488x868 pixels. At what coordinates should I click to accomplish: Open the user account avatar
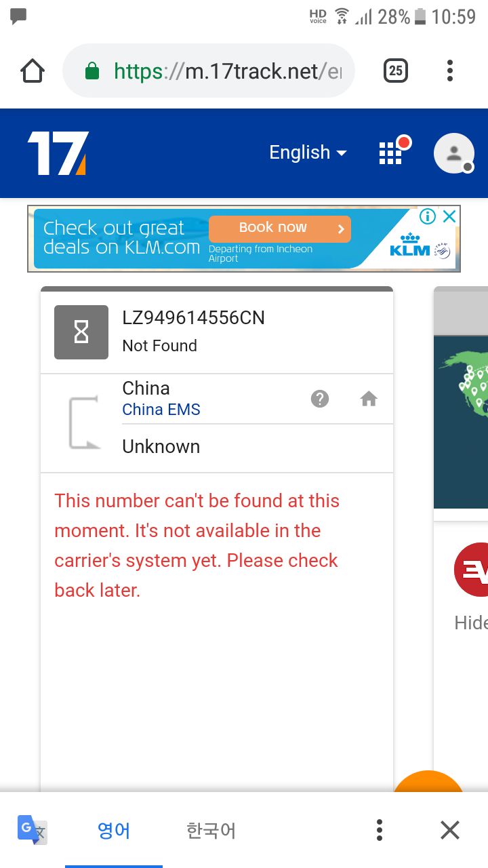tap(453, 153)
